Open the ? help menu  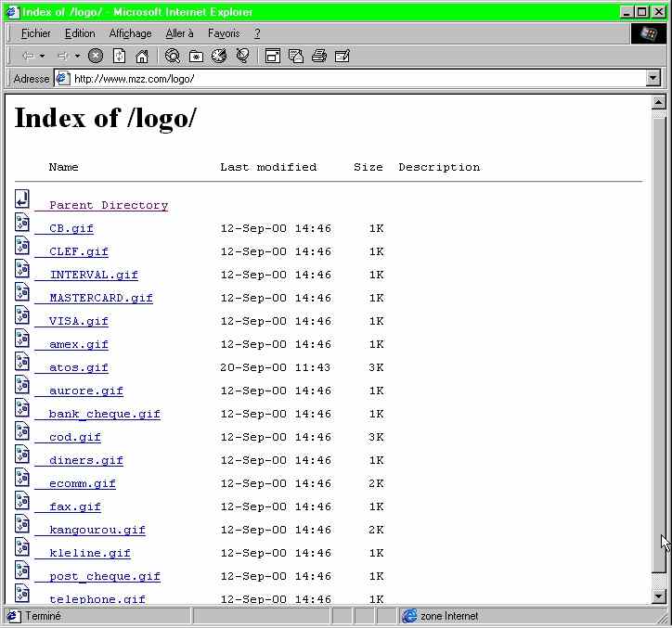tap(257, 33)
